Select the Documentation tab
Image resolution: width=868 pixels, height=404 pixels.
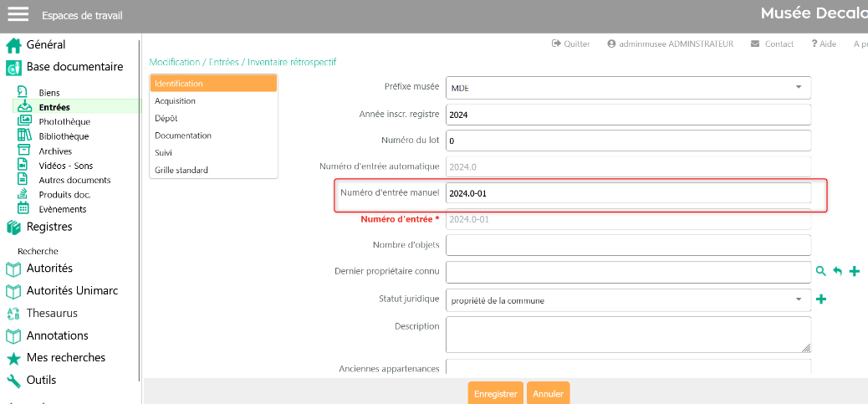coord(183,136)
